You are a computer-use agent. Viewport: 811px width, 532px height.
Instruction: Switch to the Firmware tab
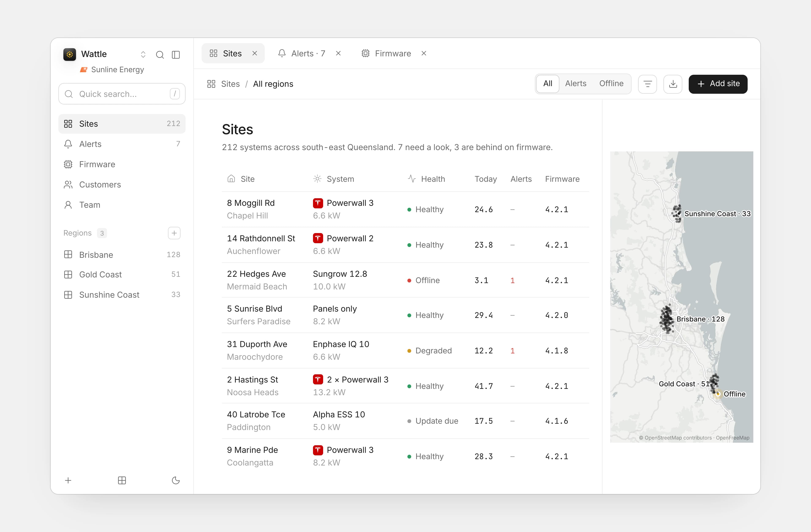pos(393,53)
